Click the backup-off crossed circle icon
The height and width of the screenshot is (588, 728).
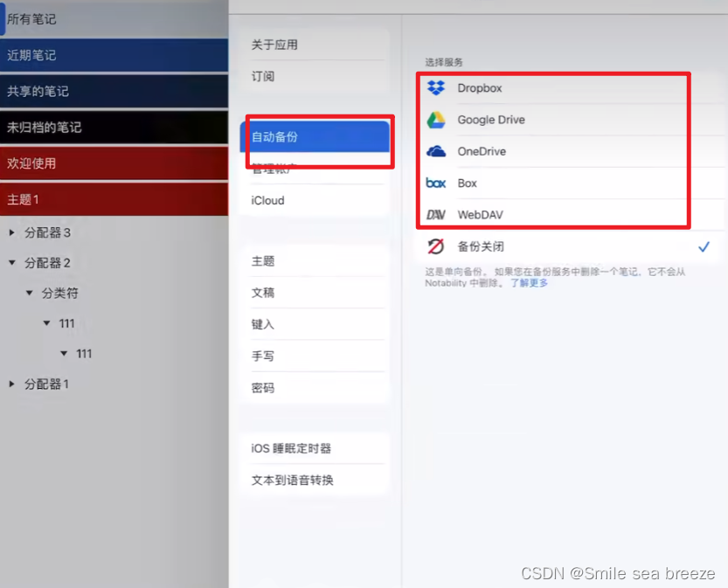(435, 246)
